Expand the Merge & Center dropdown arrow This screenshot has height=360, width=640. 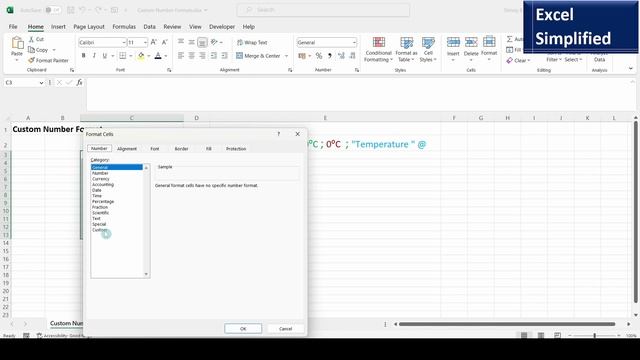click(x=286, y=56)
